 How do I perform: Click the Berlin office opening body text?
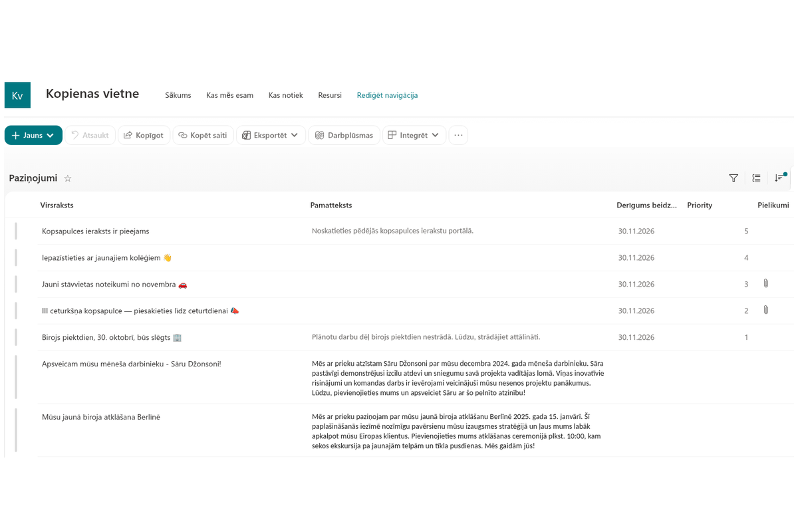[x=456, y=431]
